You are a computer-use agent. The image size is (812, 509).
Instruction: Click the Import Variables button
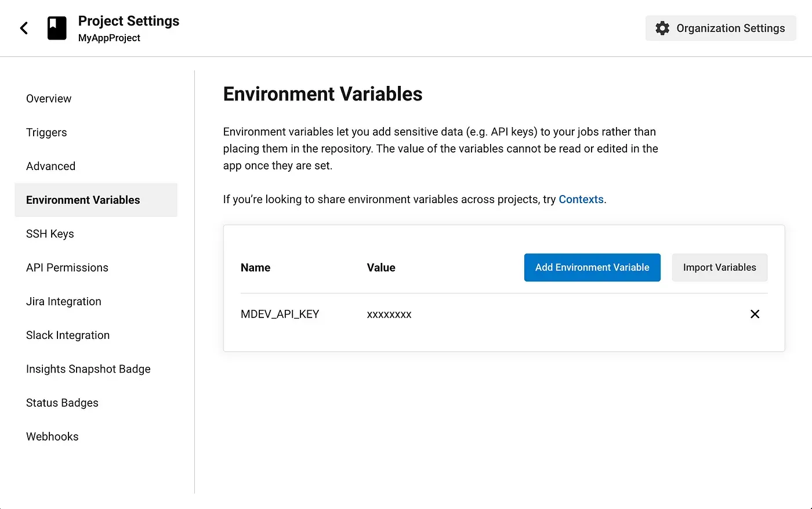coord(719,268)
